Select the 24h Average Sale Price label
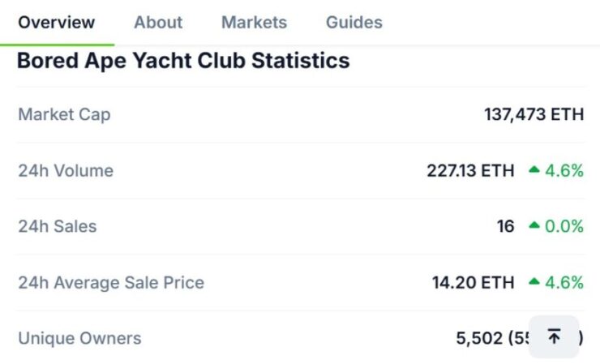This screenshot has width=600, height=364. click(x=111, y=283)
